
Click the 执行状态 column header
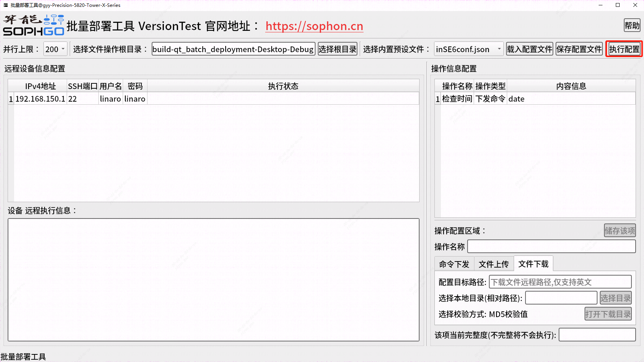[x=283, y=86]
